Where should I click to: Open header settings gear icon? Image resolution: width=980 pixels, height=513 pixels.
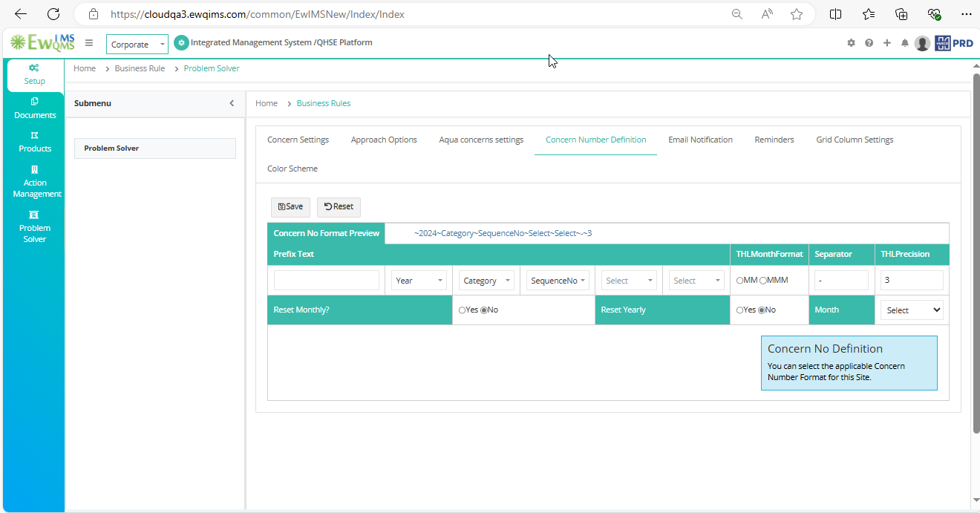pos(851,43)
